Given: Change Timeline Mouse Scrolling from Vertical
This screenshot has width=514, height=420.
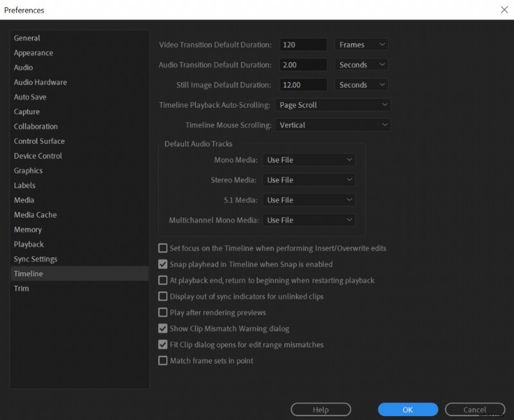Looking at the screenshot, I should [x=333, y=125].
